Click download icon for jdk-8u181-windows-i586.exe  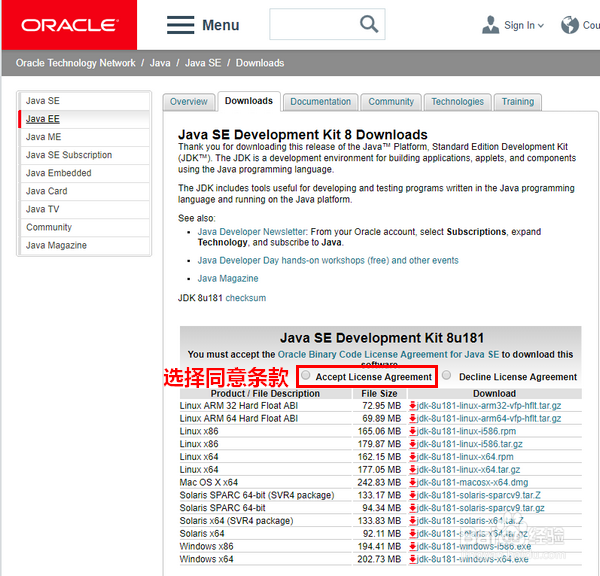(x=412, y=546)
